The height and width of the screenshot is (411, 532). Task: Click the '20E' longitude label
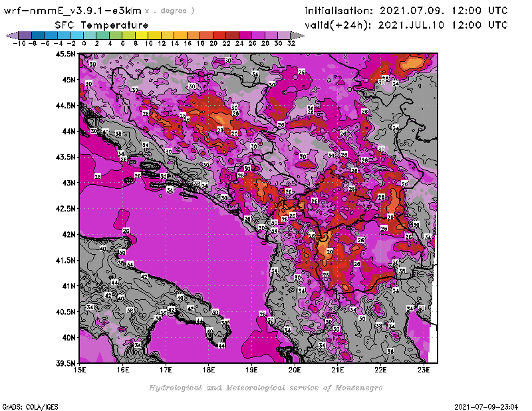tap(295, 370)
